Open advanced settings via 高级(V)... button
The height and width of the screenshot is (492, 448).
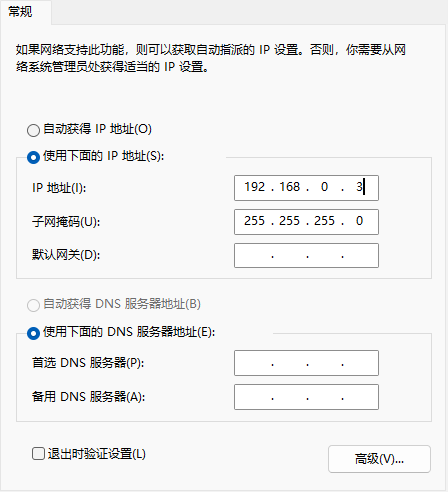379,459
